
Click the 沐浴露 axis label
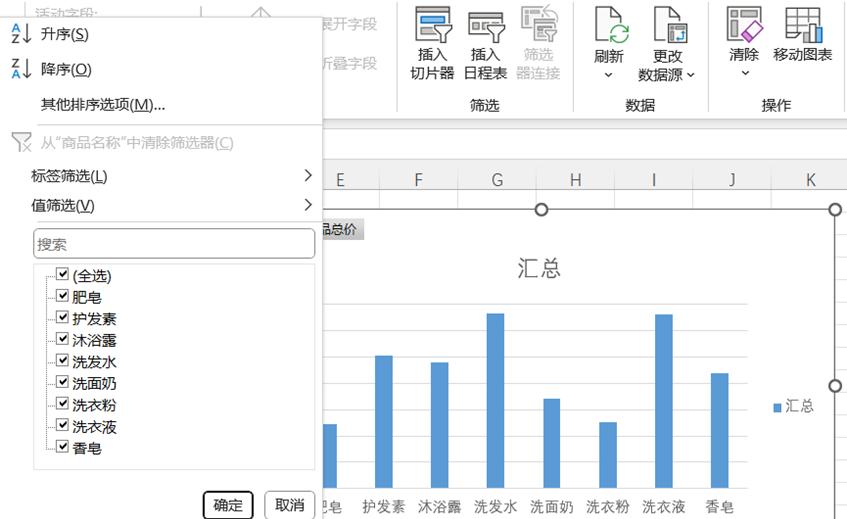pos(440,507)
